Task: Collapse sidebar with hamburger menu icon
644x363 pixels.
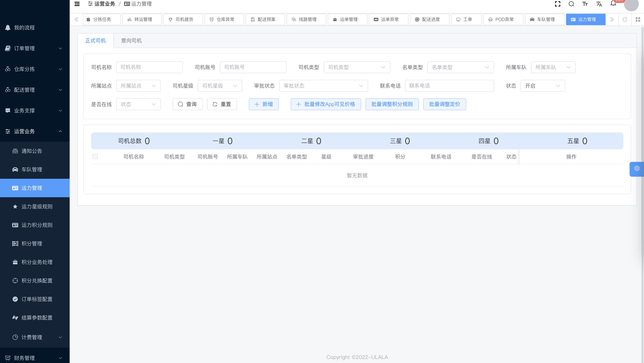Action: click(77, 4)
